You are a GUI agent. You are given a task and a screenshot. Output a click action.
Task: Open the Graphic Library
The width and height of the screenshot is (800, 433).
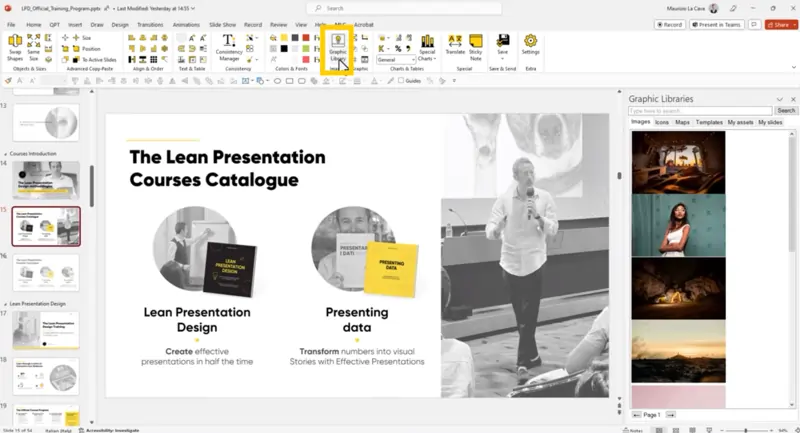pos(337,48)
